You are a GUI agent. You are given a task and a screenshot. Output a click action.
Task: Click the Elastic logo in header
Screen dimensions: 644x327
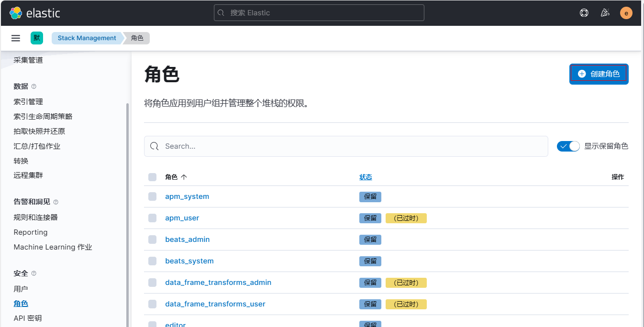34,13
